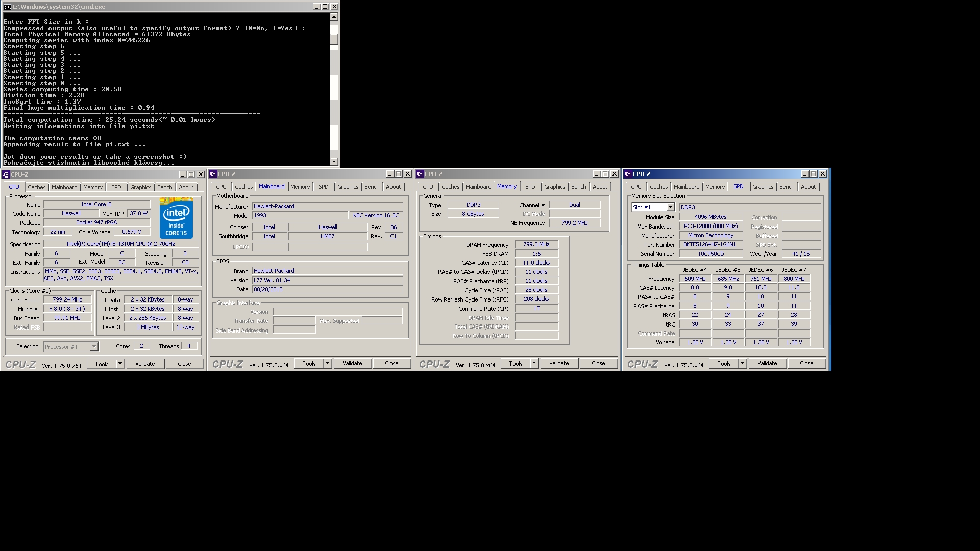Click NB Frequency 799.2 MHz value

575,223
